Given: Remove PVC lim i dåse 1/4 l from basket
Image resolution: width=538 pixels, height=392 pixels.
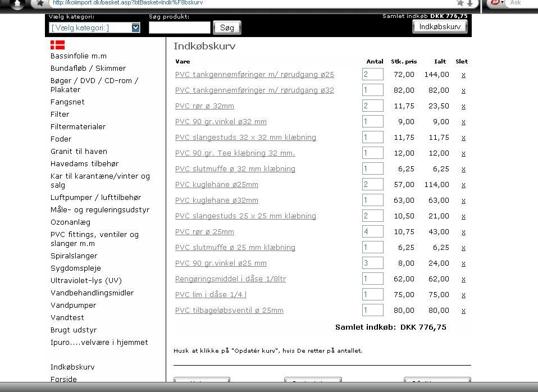Looking at the screenshot, I should [x=463, y=295].
